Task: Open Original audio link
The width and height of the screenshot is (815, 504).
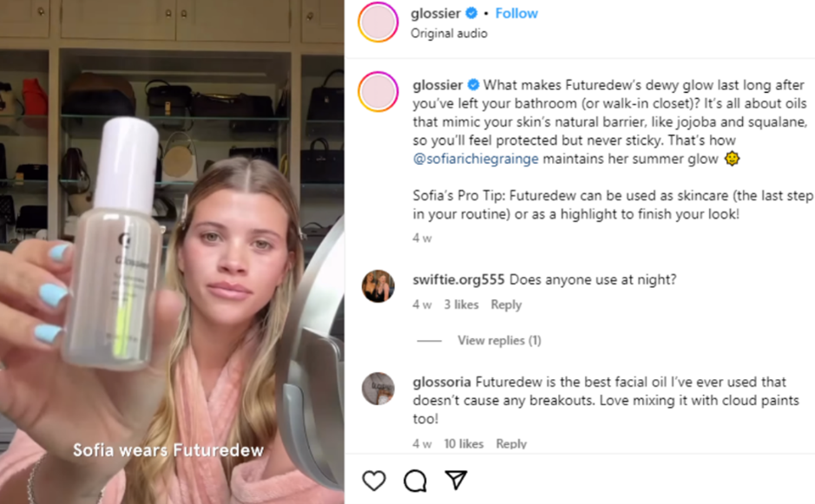Action: click(x=449, y=33)
